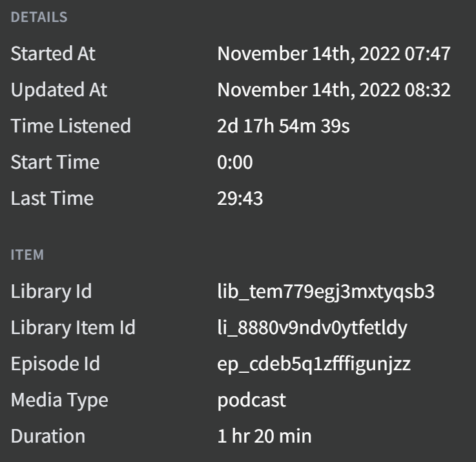Screen dimensions: 476x462
Task: Select the 2d 17h 54m 39s value
Action: pos(284,126)
